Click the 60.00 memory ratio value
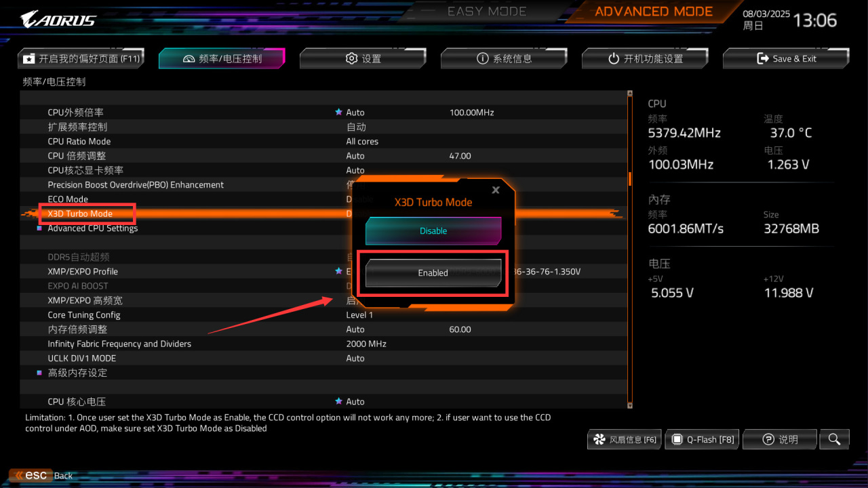This screenshot has width=868, height=488. point(460,329)
